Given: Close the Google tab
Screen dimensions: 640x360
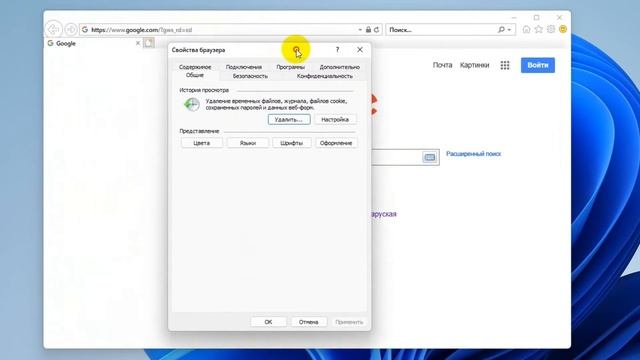Looking at the screenshot, I should (138, 43).
